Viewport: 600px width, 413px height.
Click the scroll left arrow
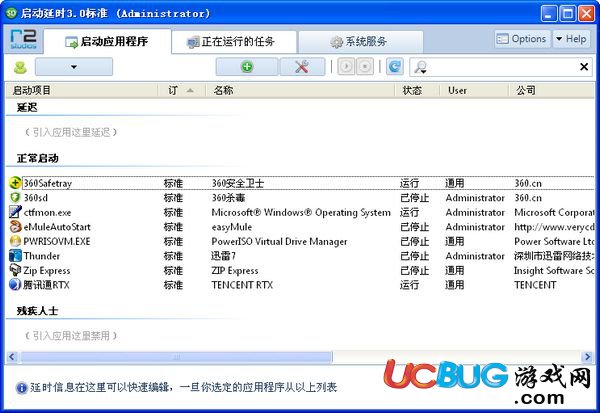click(12, 357)
